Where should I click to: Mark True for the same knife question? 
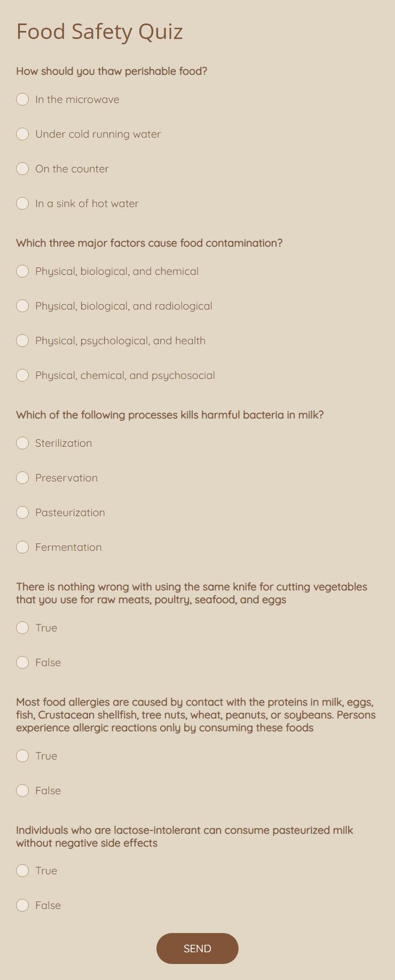click(x=22, y=628)
